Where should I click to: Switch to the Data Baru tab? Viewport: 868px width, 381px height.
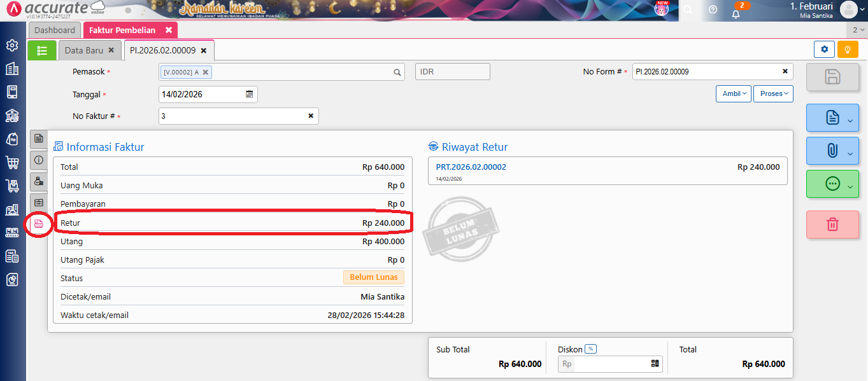click(x=83, y=50)
